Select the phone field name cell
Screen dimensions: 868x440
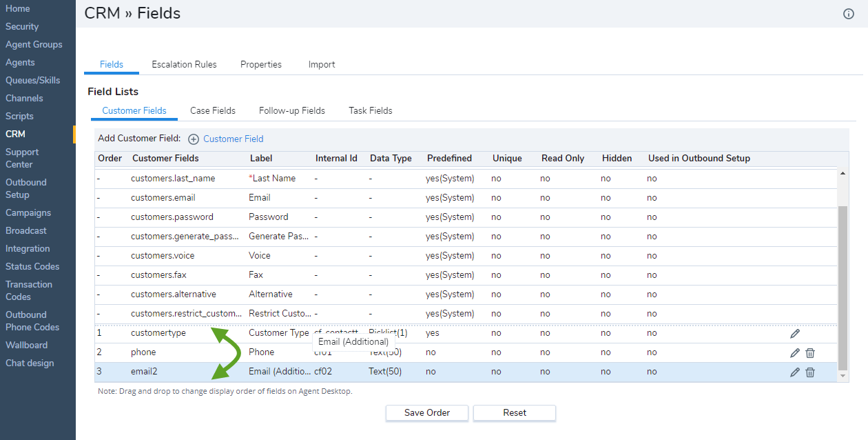[143, 352]
